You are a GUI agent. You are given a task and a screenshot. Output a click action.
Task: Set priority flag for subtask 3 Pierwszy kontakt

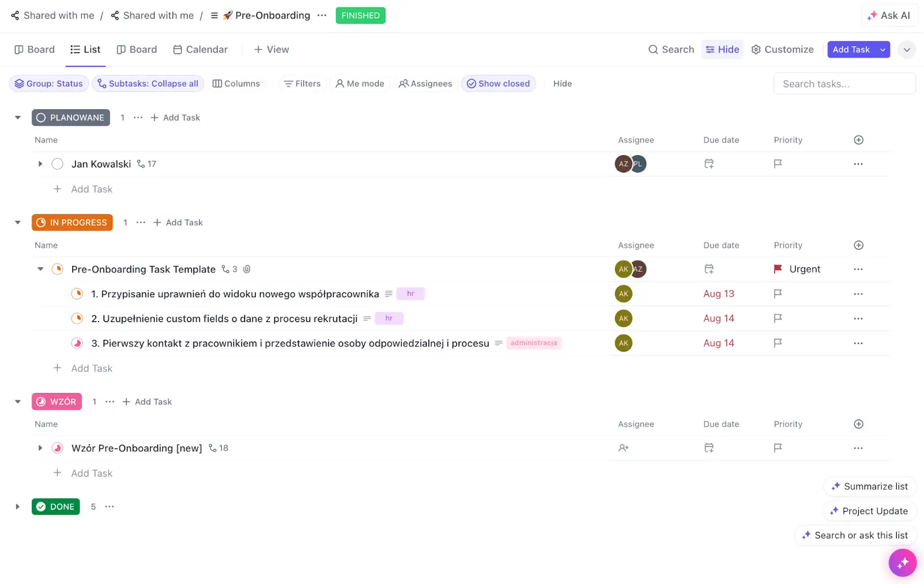tap(778, 343)
